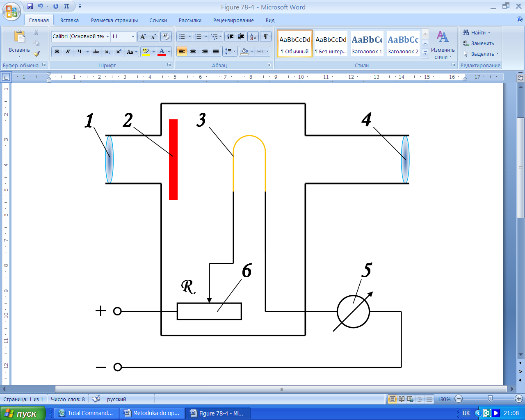The width and height of the screenshot is (525, 420).
Task: Decrease font size with shrink font icon
Action: point(153,37)
